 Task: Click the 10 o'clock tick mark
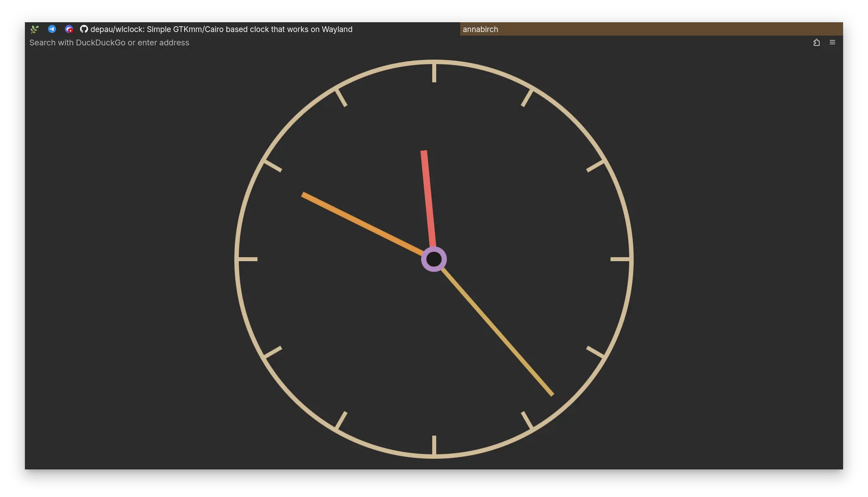click(x=273, y=166)
